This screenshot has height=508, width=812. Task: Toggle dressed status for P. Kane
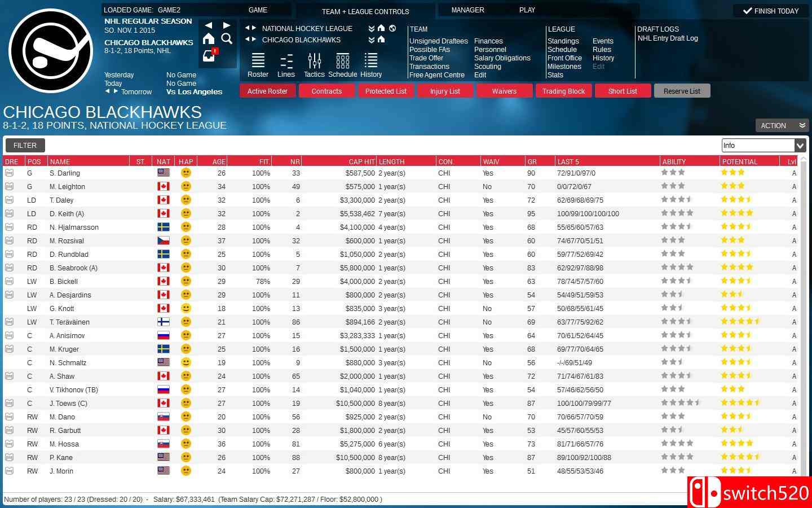(10, 457)
